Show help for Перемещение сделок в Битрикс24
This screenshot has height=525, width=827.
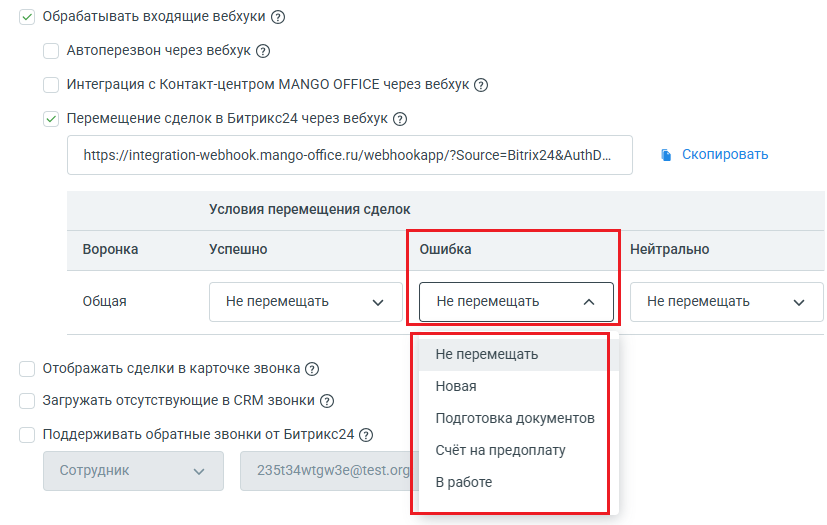click(x=400, y=119)
